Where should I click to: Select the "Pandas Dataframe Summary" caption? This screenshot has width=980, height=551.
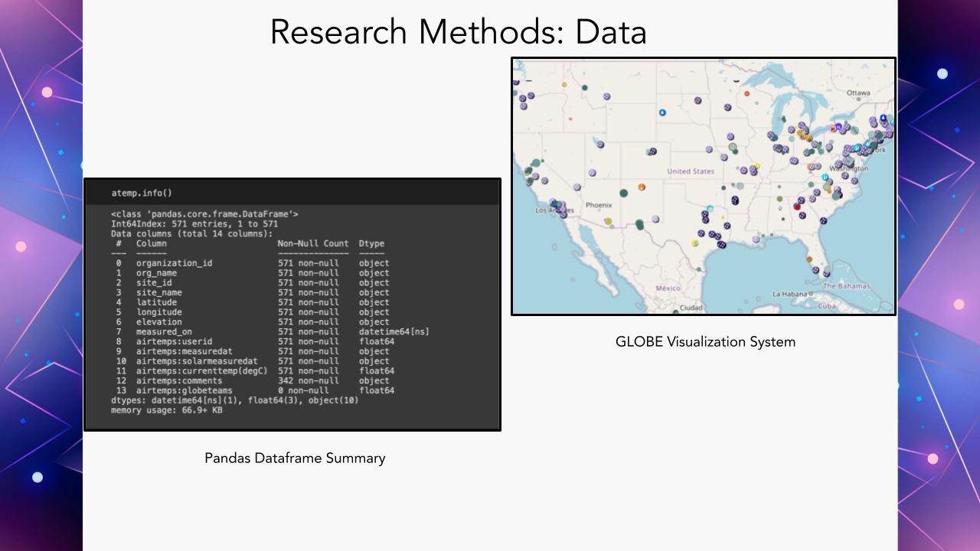(295, 458)
